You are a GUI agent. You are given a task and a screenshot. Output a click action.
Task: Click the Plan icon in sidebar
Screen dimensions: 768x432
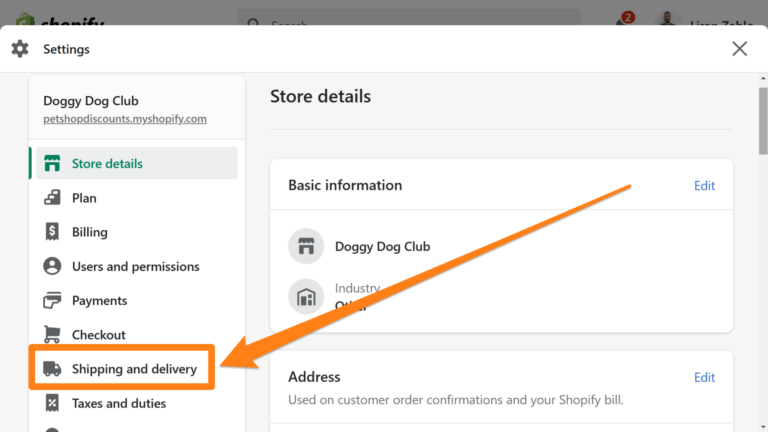coord(52,197)
